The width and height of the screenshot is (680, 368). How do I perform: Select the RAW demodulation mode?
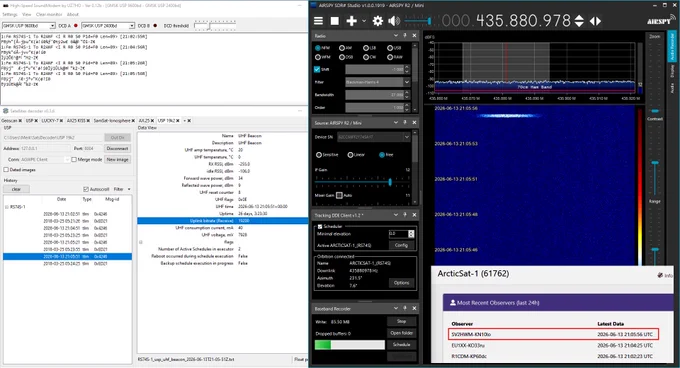point(395,57)
